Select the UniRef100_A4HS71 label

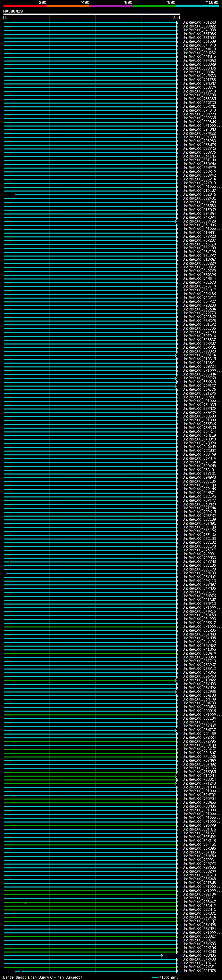tap(199, 493)
